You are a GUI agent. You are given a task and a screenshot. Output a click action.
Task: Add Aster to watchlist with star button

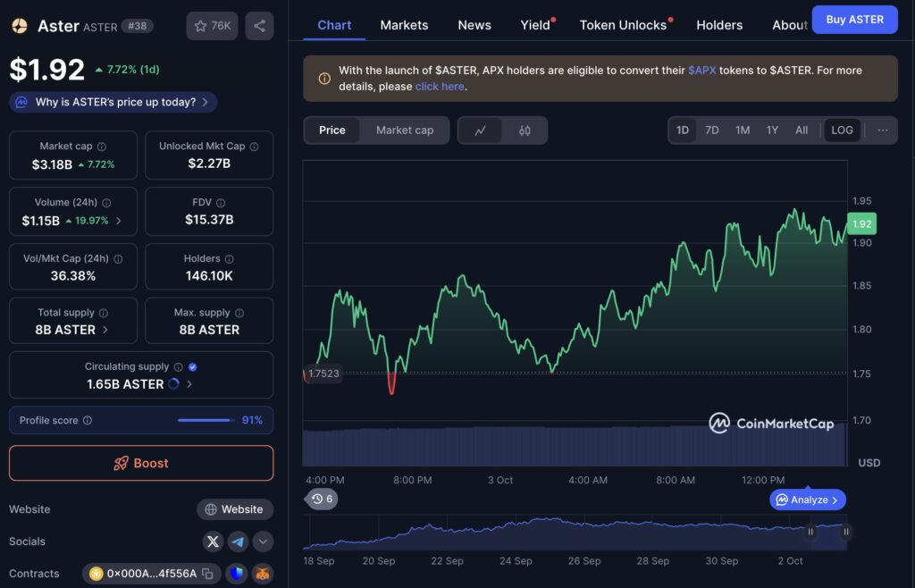tap(212, 26)
